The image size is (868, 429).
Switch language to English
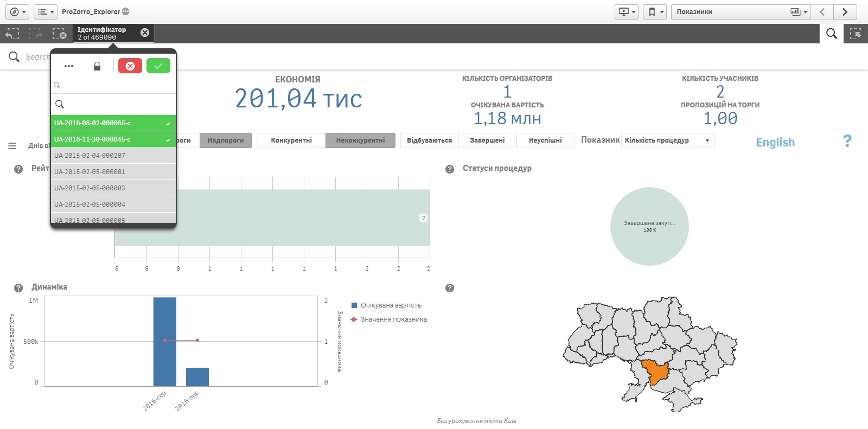point(775,142)
